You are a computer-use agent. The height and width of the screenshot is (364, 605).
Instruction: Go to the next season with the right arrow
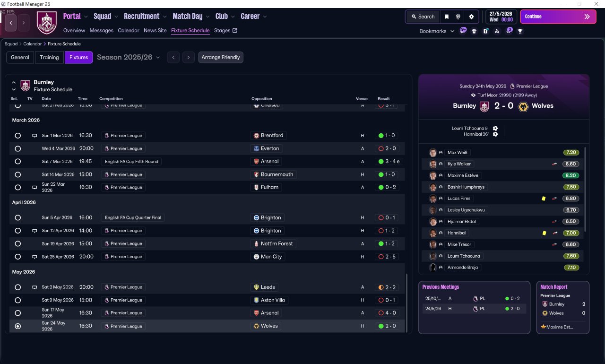(x=189, y=57)
